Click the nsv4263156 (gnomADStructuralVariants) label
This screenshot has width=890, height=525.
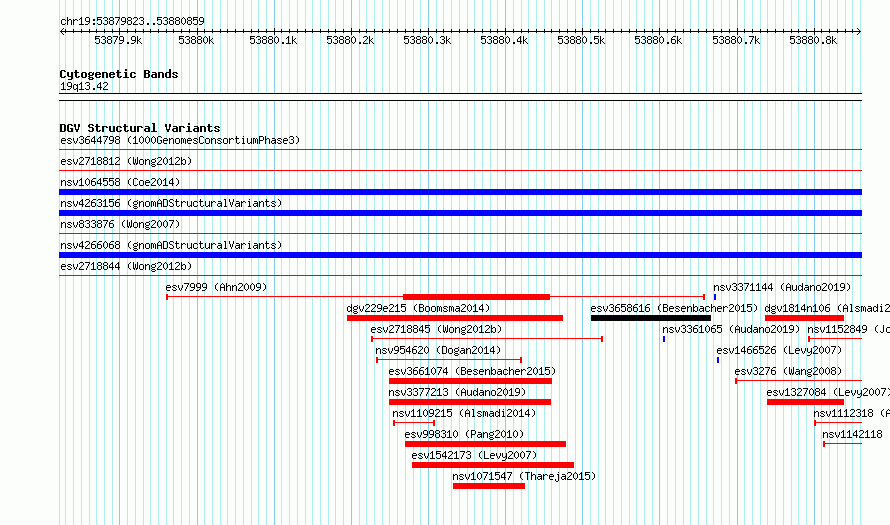click(171, 203)
